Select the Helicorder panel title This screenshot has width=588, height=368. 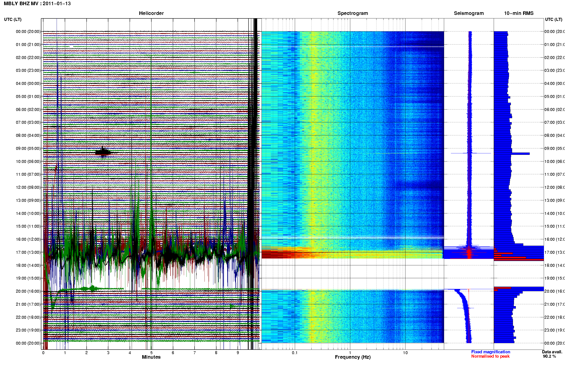151,13
